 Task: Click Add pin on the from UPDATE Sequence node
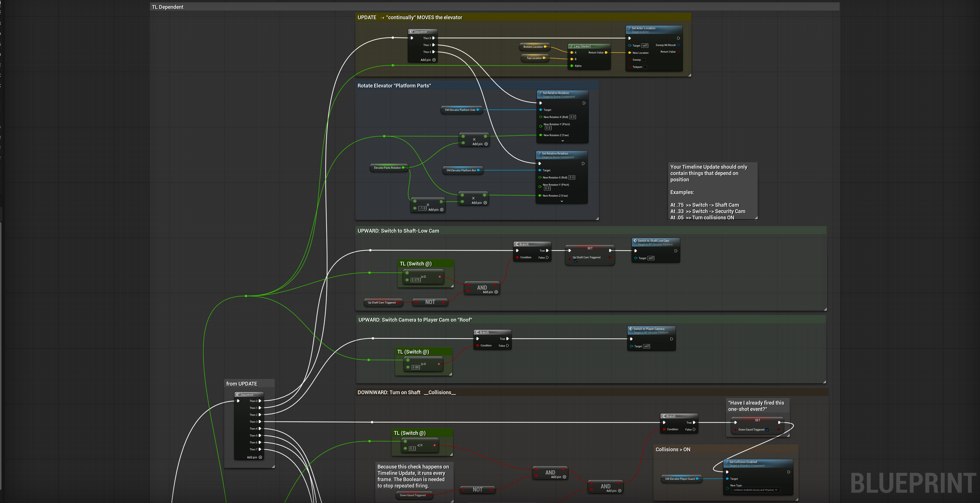pos(254,458)
